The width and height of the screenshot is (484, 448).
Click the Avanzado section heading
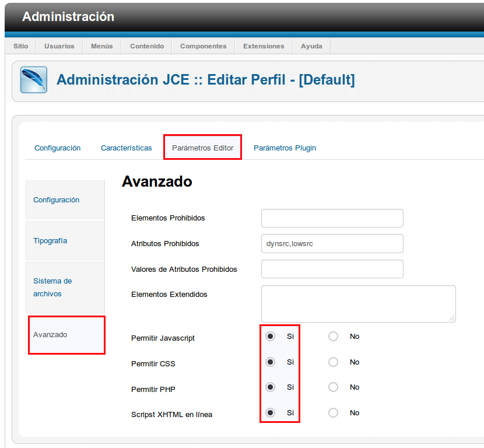click(x=157, y=181)
